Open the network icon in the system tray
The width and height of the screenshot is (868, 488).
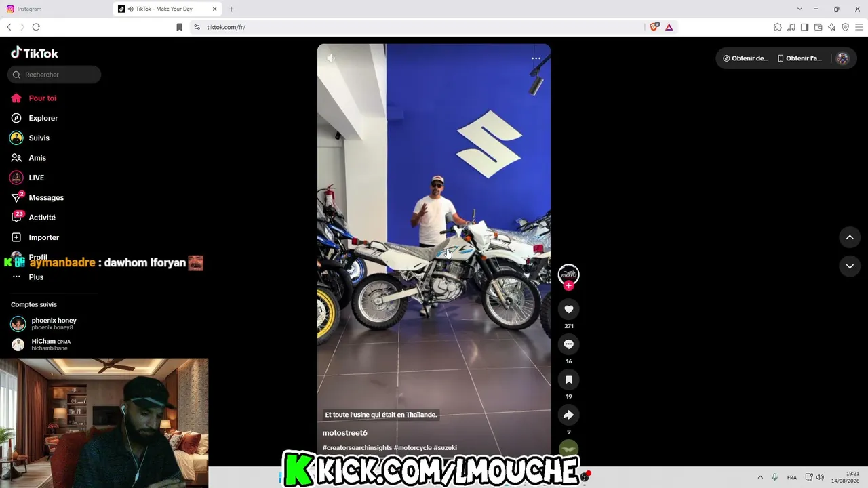pos(809,477)
